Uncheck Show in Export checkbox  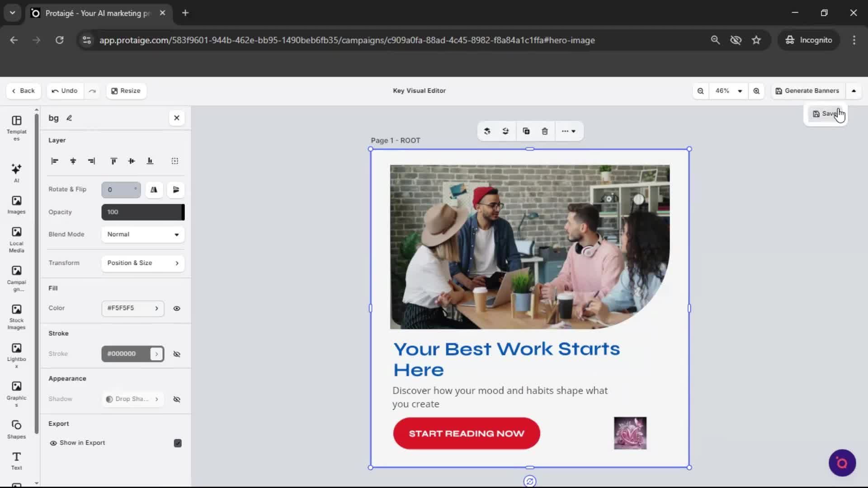click(x=178, y=443)
